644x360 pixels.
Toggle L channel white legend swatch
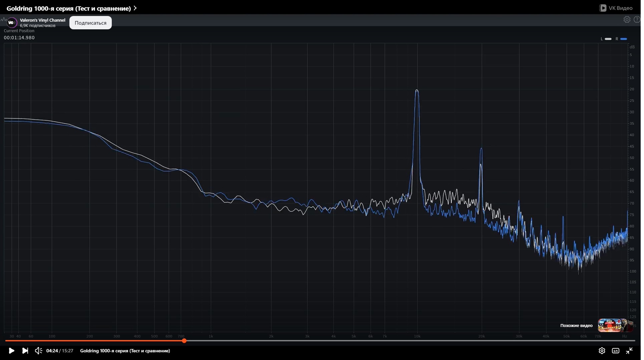click(608, 39)
